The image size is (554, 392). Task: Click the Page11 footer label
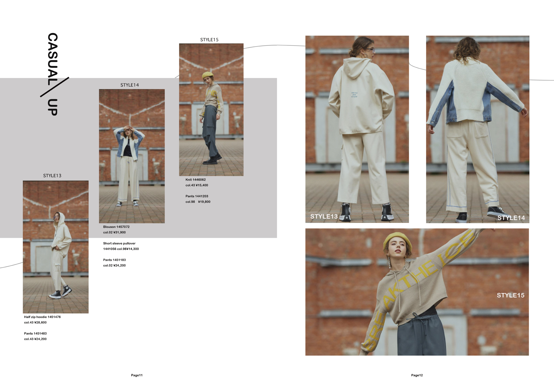[x=136, y=375]
